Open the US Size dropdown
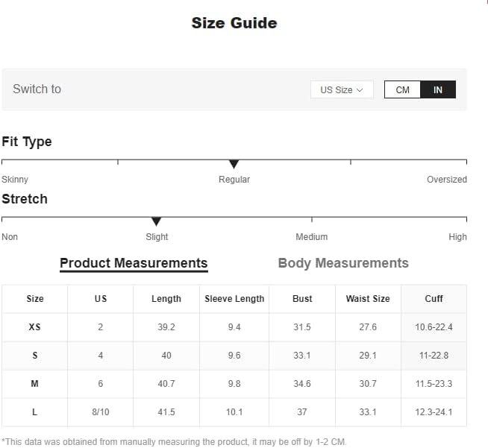Screen dimensions: 488x448 [x=341, y=89]
